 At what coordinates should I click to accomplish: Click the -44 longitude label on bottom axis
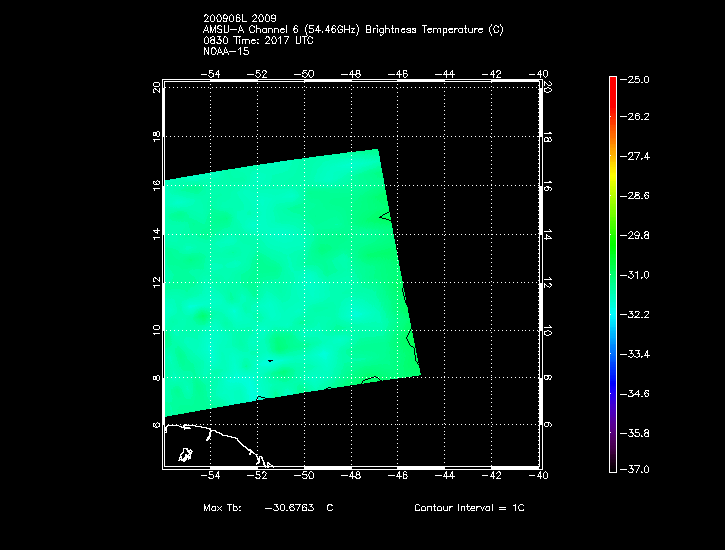tap(446, 477)
